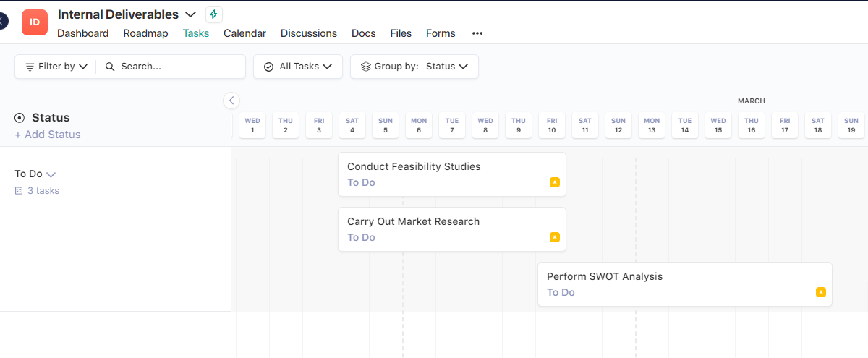Click the Add Status link
This screenshot has width=868, height=358.
[x=48, y=135]
